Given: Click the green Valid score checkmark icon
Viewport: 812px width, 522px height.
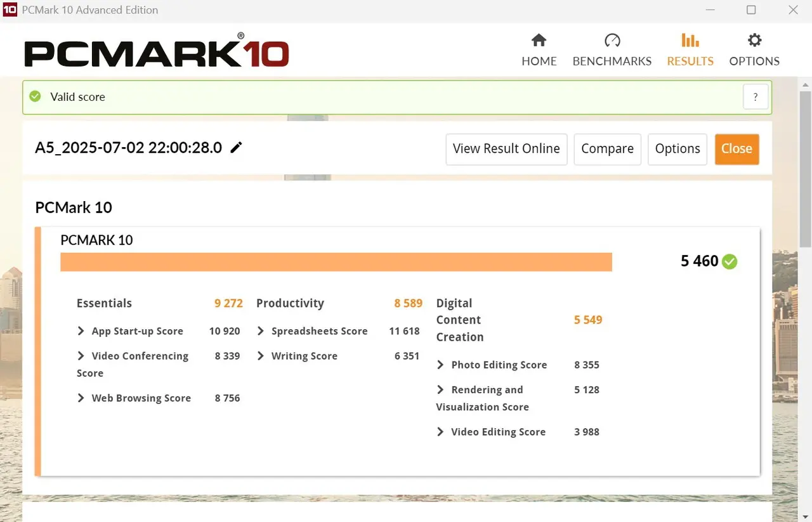Looking at the screenshot, I should [x=36, y=96].
